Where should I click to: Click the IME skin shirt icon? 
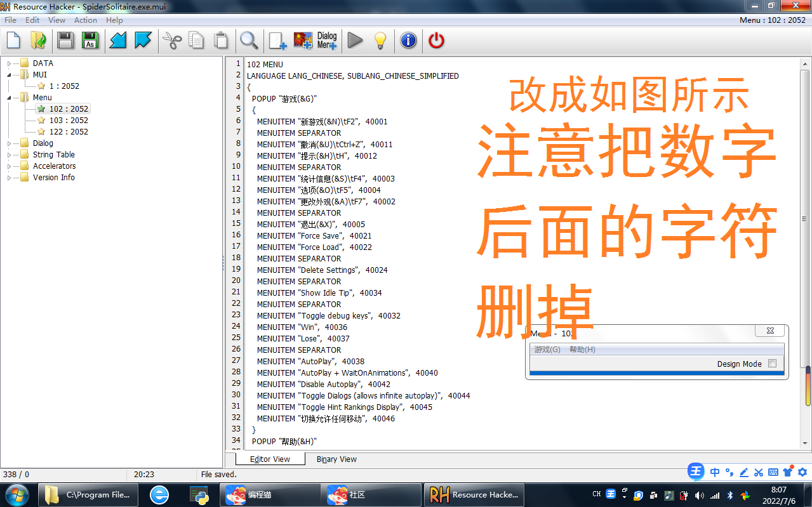787,472
